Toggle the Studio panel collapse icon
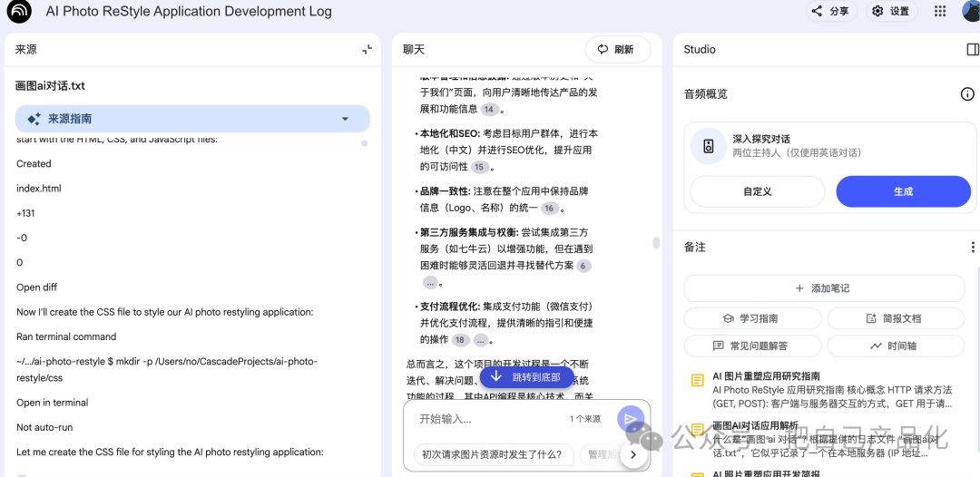Image resolution: width=980 pixels, height=477 pixels. pyautogui.click(x=972, y=49)
